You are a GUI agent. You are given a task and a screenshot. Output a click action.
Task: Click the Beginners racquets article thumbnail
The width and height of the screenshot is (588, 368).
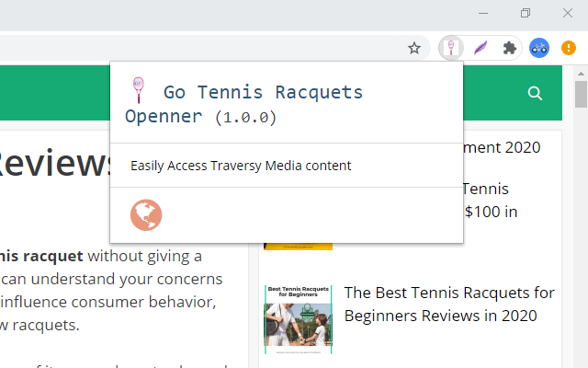pyautogui.click(x=298, y=318)
